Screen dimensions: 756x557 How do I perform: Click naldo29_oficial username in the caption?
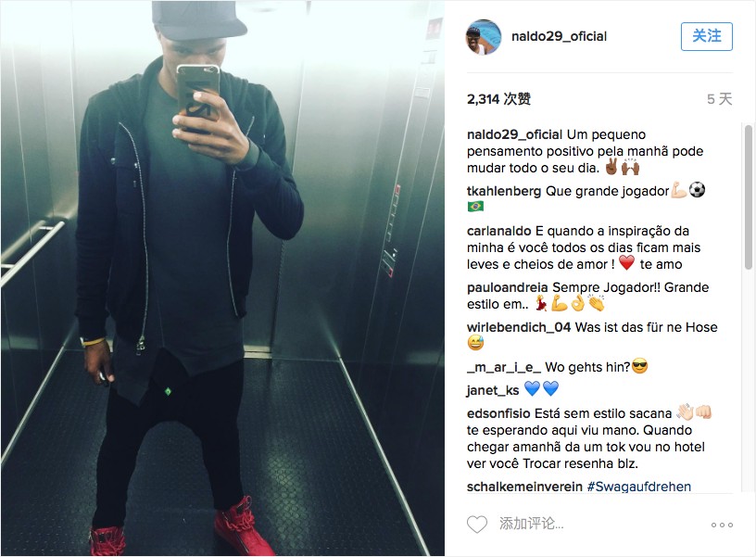(x=514, y=134)
